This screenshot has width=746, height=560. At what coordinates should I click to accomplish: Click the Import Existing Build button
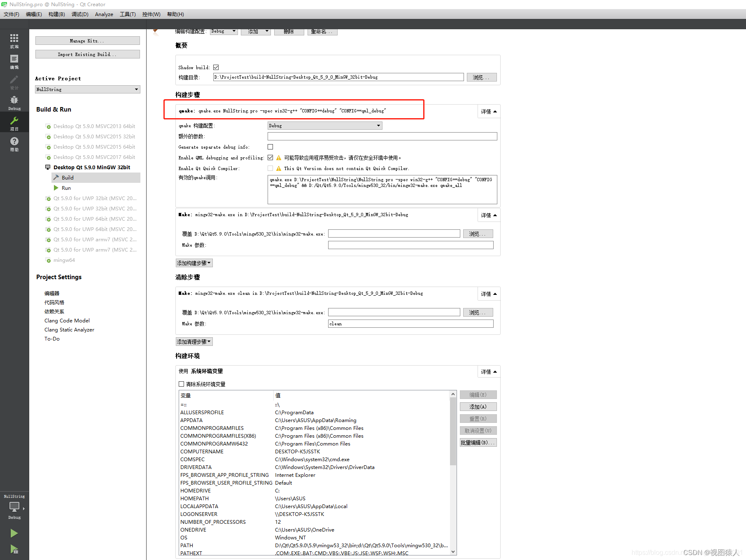[87, 54]
